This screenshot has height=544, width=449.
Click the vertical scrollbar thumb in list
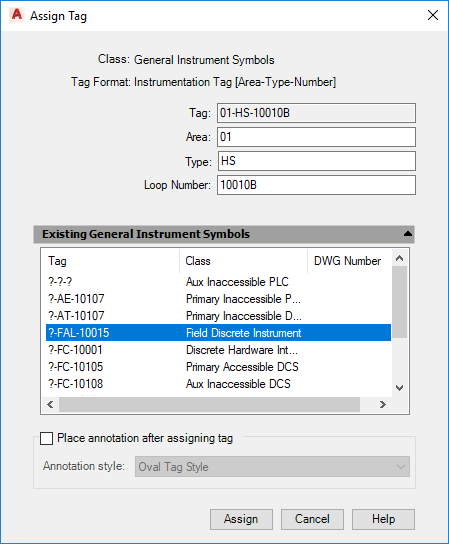(x=399, y=302)
